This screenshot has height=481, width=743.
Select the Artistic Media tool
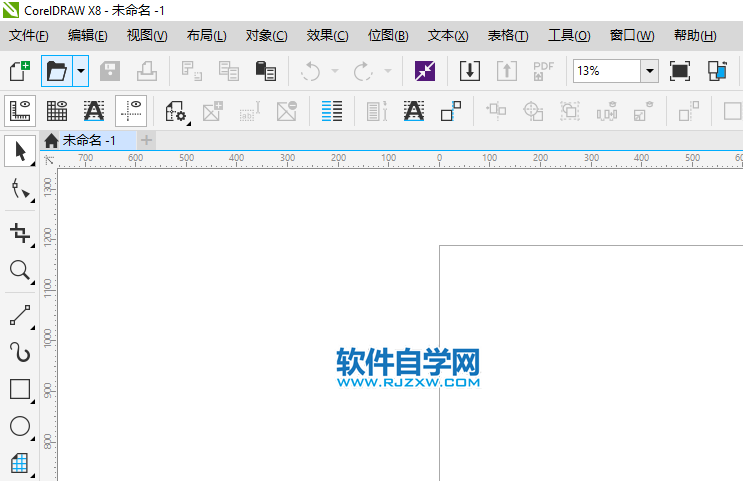coord(21,353)
